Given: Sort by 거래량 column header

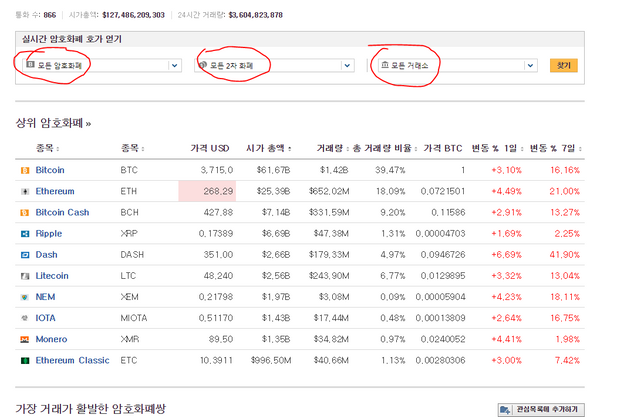Looking at the screenshot, I should pyautogui.click(x=332, y=148).
